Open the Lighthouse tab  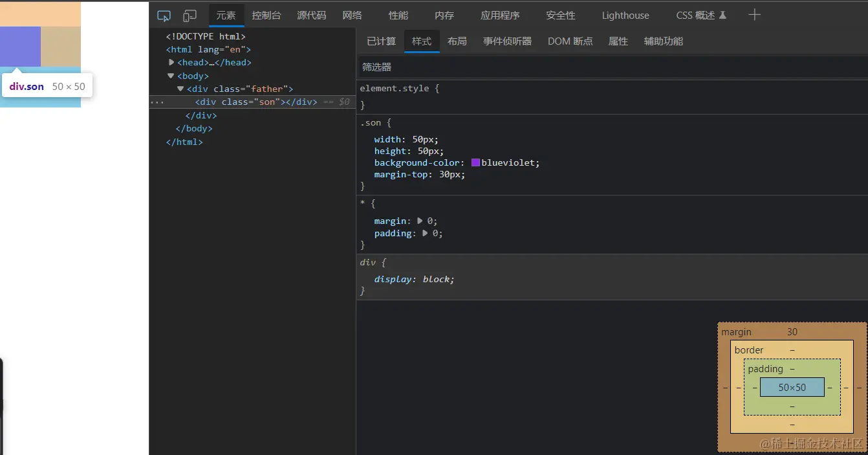click(625, 16)
